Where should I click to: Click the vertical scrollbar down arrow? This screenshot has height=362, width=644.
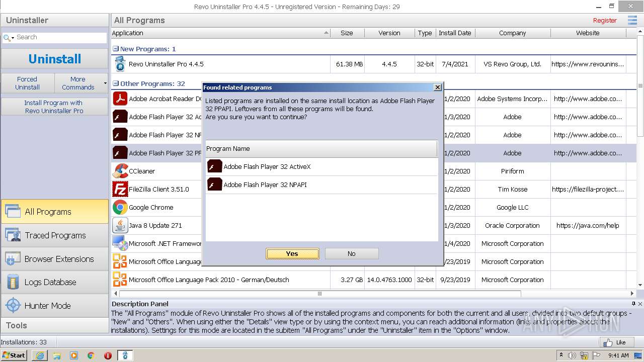(640, 285)
